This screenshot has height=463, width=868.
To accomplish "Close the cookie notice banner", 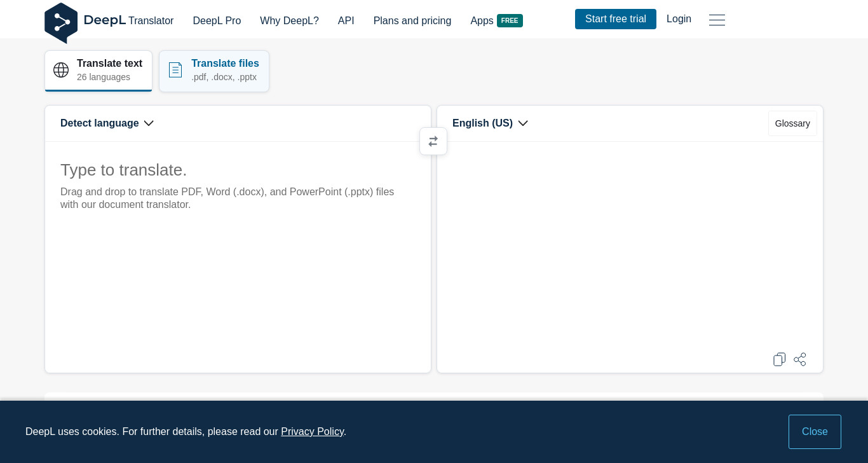I will 815,432.
